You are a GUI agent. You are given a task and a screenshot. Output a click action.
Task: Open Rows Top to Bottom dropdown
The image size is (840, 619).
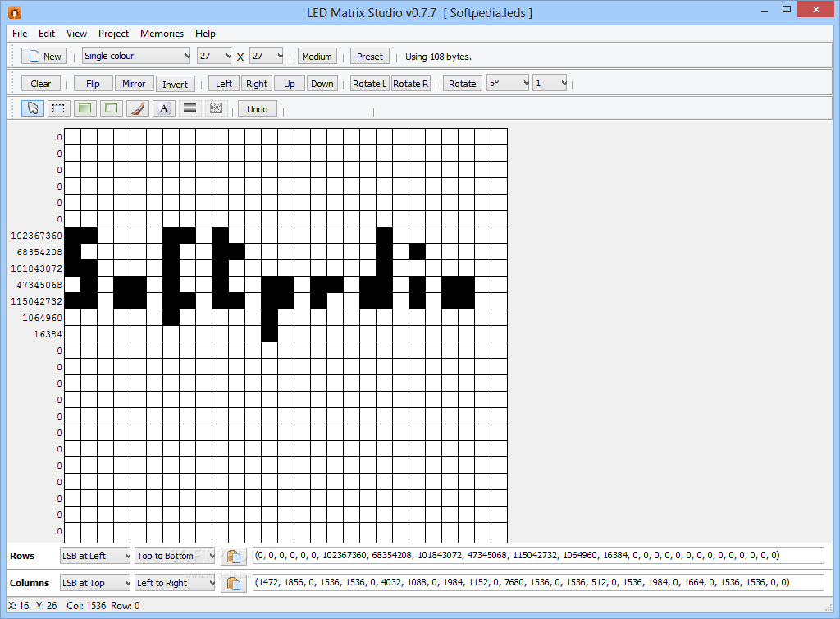click(175, 556)
